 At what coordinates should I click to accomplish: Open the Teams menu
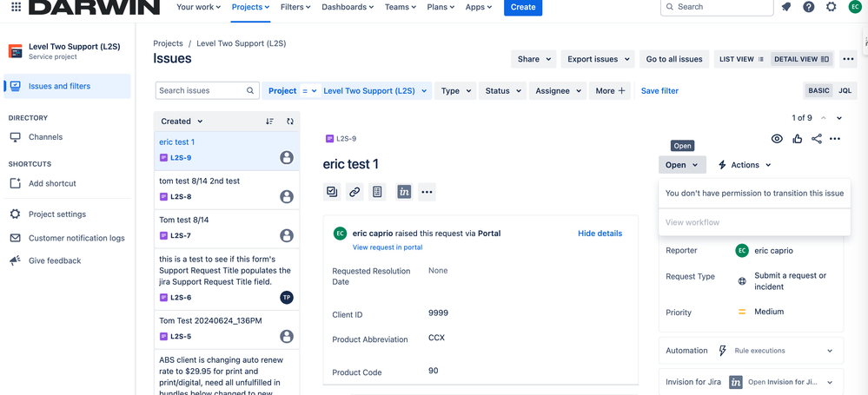point(402,7)
